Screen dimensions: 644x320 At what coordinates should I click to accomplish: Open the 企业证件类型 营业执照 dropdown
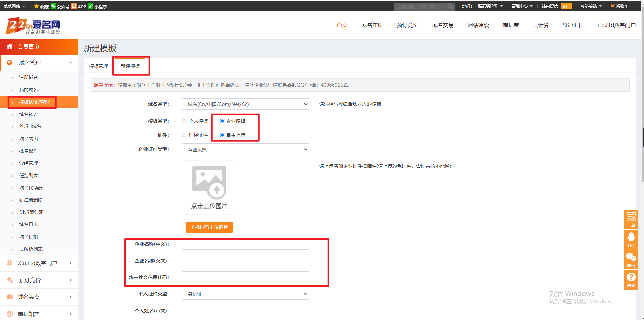[x=245, y=150]
